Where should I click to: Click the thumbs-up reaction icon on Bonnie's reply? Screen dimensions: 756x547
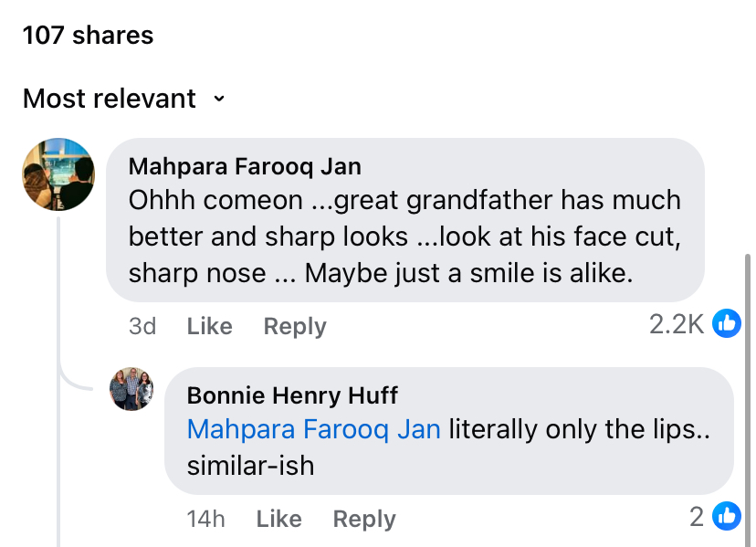pos(727,516)
